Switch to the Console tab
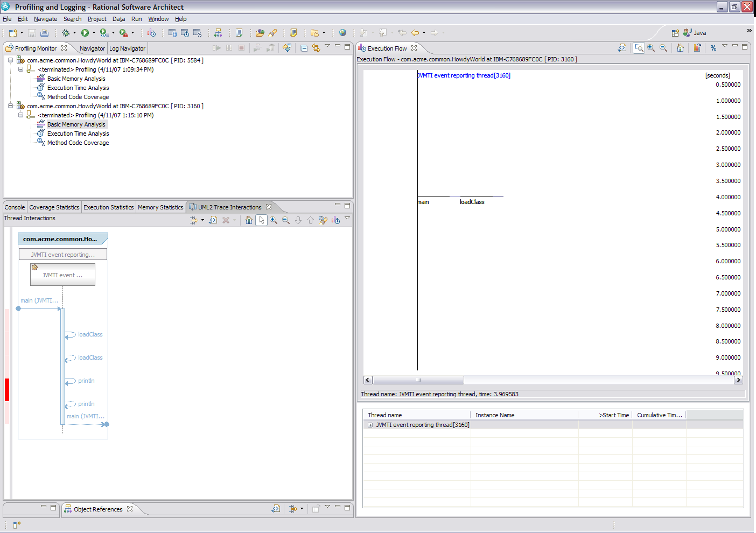Viewport: 756px width, 533px height. tap(15, 207)
